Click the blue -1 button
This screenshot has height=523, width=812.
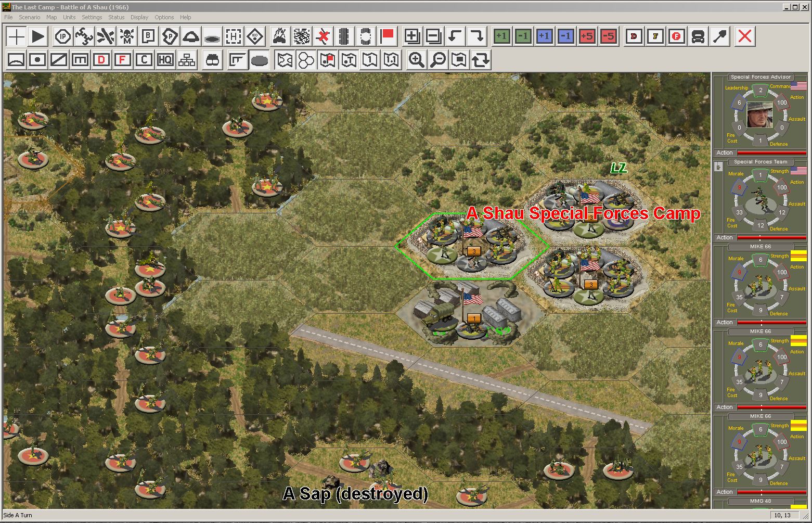pyautogui.click(x=566, y=36)
